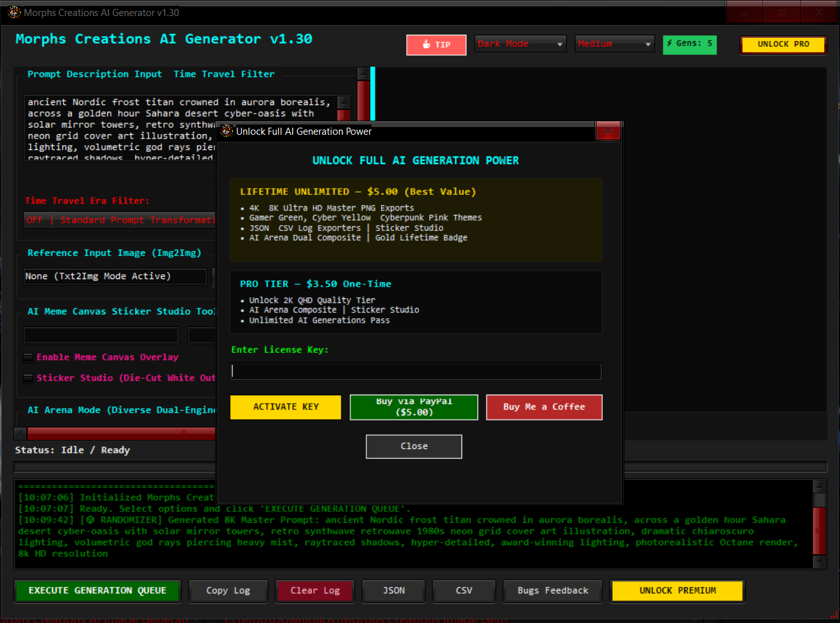The image size is (840, 623).
Task: Click the log panel scroll down arrow
Action: click(819, 562)
